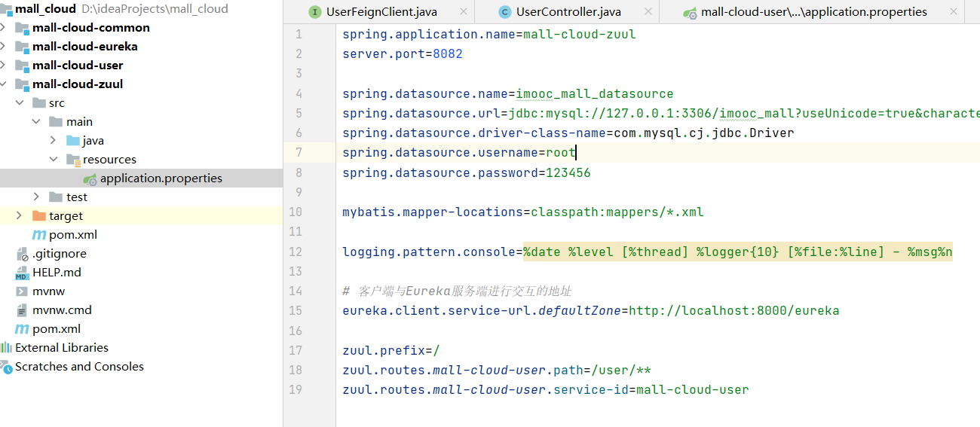980x427 pixels.
Task: Click Maven icon of pom.xml under mall-cloud-zuul
Action: pos(38,235)
